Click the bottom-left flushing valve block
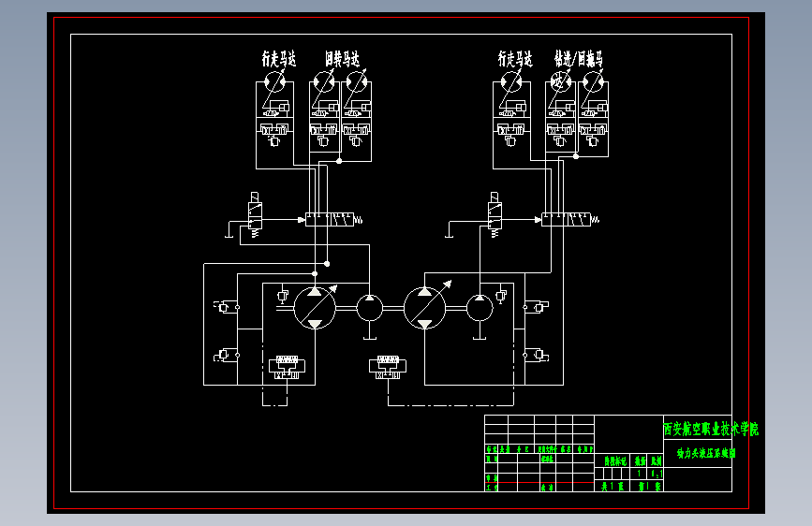Image resolution: width=812 pixels, height=526 pixels. pos(287,367)
